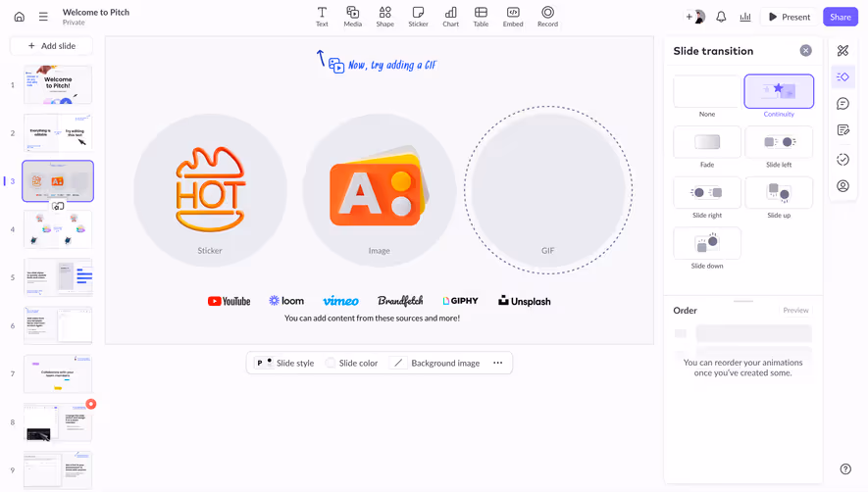Click 'Now, try adding a GIF' text
This screenshot has height=492, width=868.
coord(392,65)
